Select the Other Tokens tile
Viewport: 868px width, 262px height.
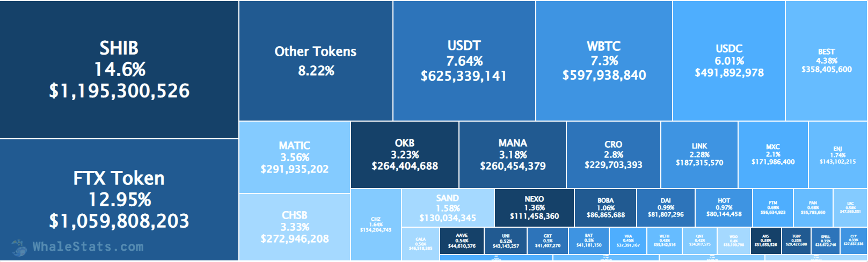tap(316, 61)
